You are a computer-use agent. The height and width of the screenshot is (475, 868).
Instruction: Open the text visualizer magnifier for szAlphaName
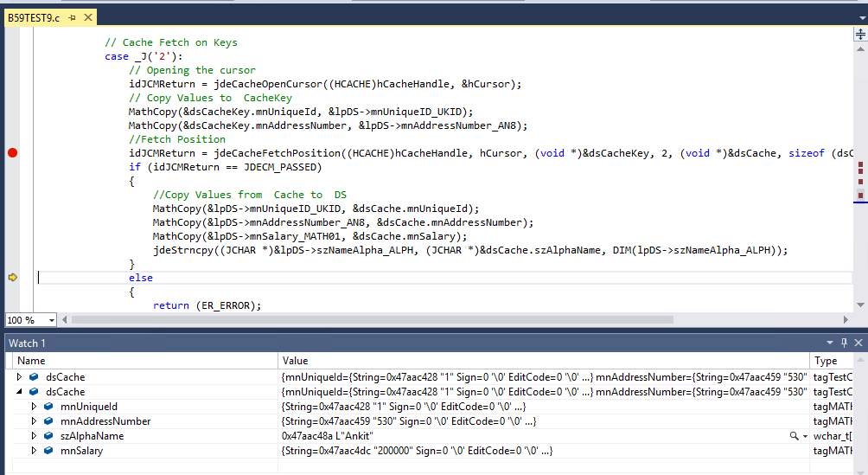794,436
